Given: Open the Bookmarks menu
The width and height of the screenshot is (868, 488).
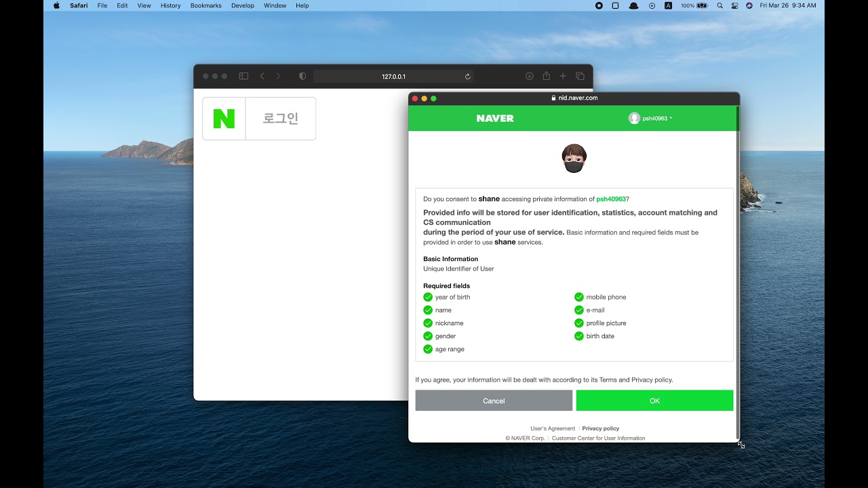Looking at the screenshot, I should (206, 5).
